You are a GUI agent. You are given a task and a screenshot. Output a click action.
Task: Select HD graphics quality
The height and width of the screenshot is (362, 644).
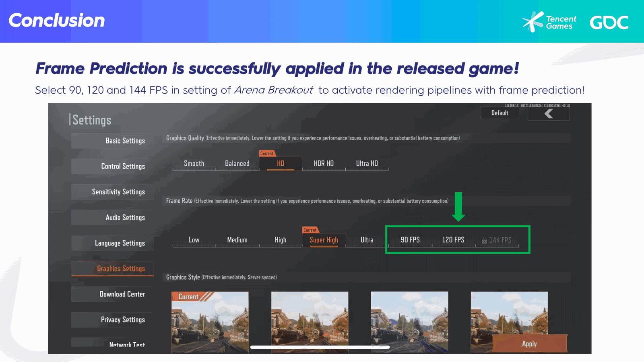[x=281, y=164]
